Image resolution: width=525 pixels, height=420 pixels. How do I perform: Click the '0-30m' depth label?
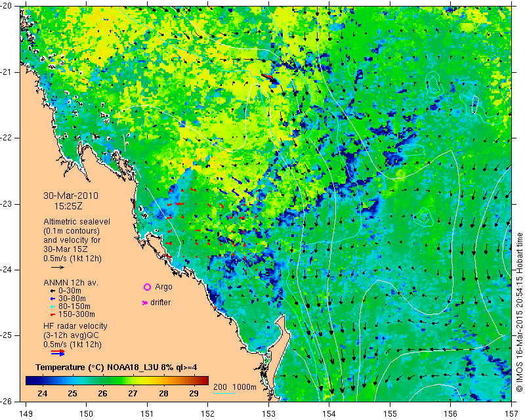point(70,291)
